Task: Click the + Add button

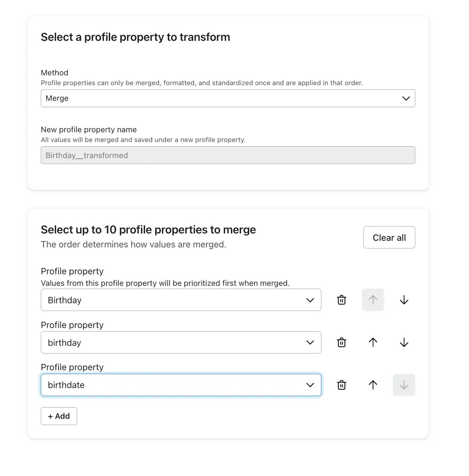Action: click(59, 416)
